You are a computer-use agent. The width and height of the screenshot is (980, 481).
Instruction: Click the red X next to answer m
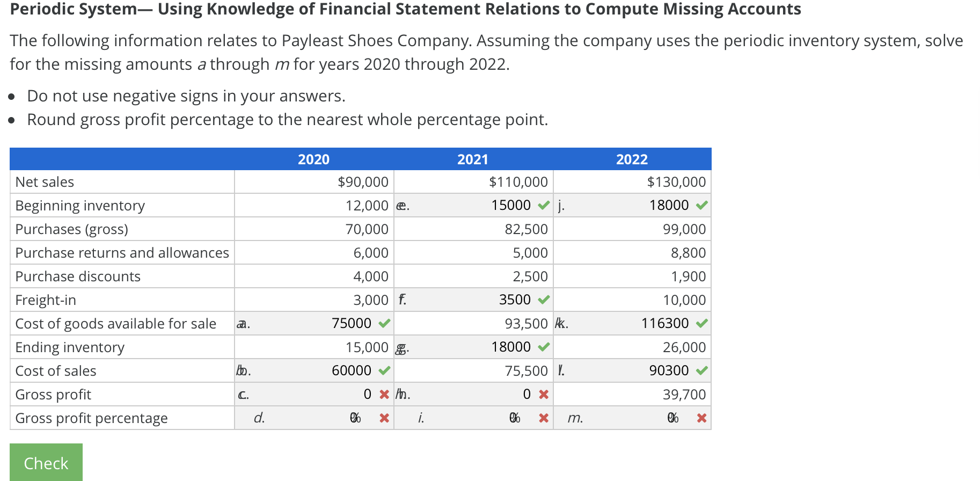pyautogui.click(x=701, y=418)
